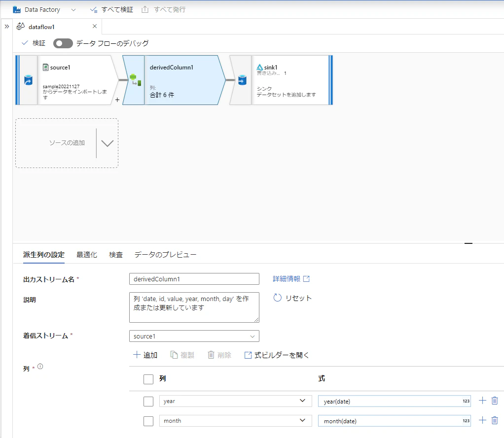
Task: Click 式ビルダーを開く button
Action: pyautogui.click(x=277, y=355)
